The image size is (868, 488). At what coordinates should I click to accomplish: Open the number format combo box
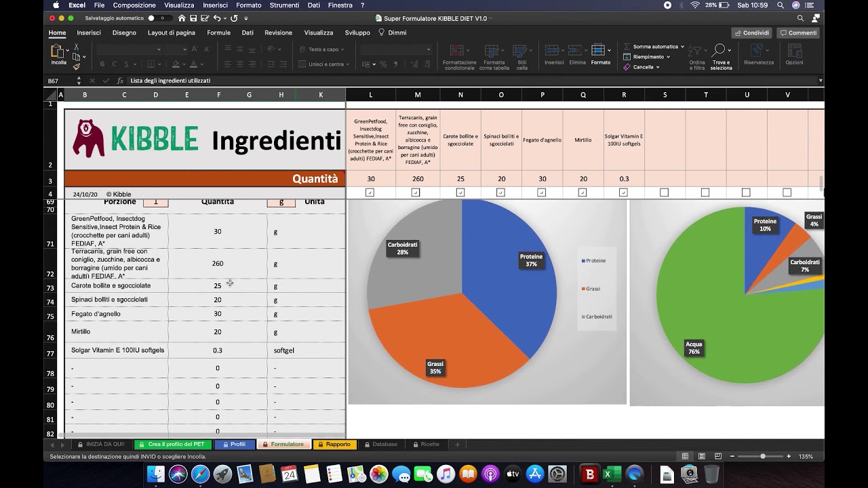point(396,49)
